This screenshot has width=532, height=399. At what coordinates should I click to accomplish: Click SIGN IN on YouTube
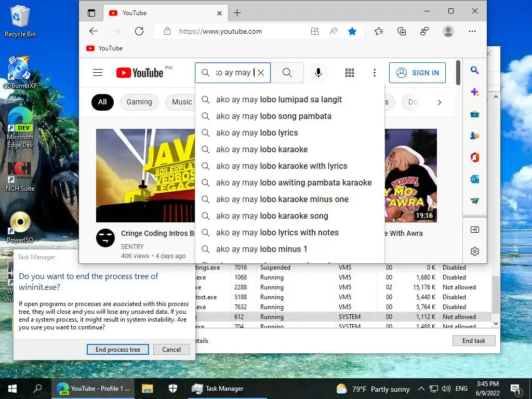click(417, 73)
